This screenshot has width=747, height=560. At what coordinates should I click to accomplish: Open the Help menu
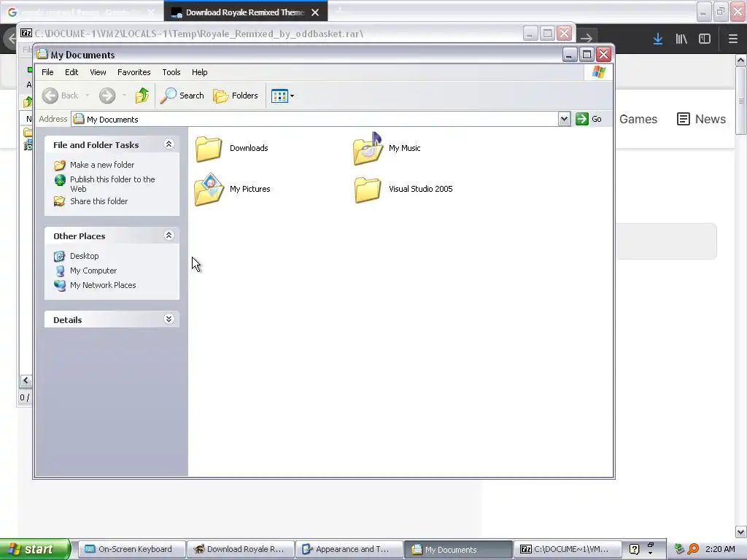(x=199, y=72)
